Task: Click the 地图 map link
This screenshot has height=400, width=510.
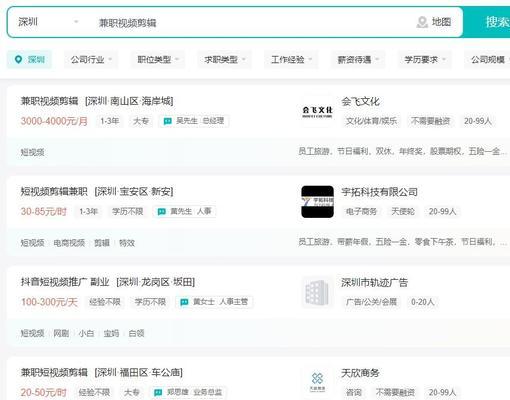Action: (x=441, y=22)
